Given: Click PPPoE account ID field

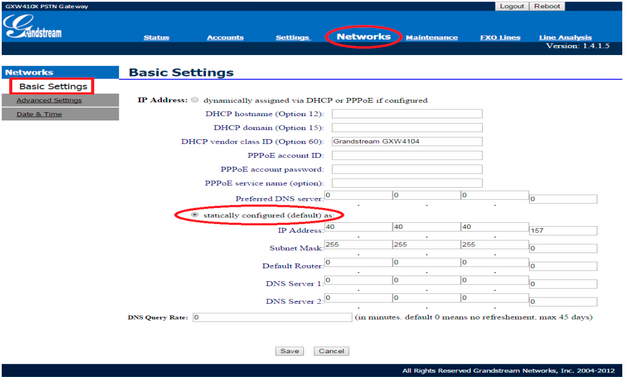Looking at the screenshot, I should (407, 155).
